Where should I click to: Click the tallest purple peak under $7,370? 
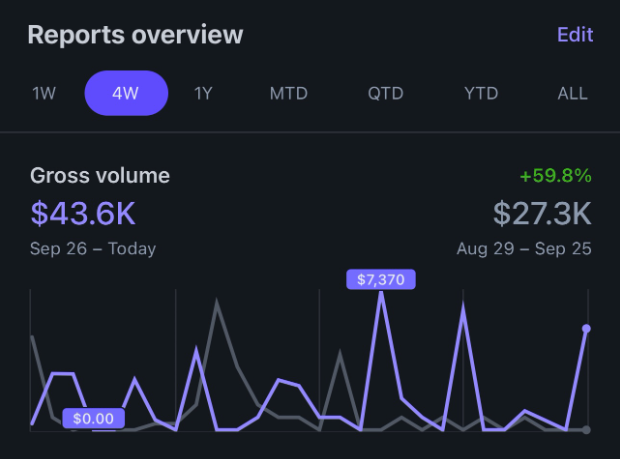[381, 296]
